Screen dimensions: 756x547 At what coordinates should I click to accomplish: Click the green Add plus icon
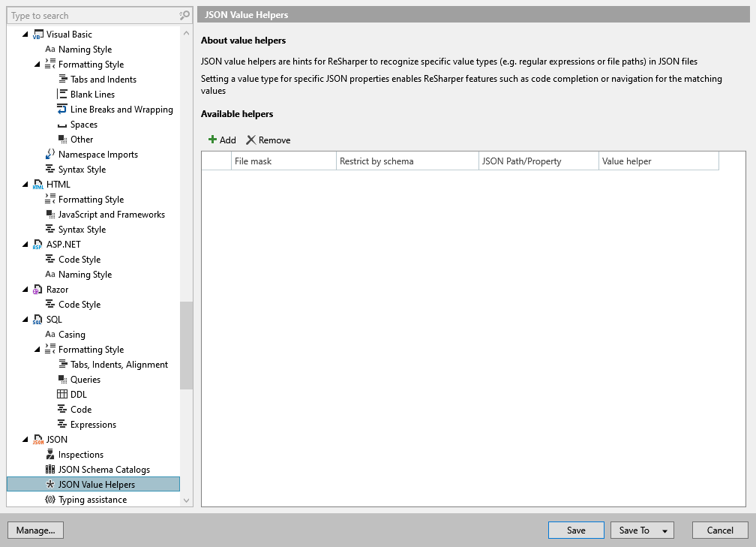pyautogui.click(x=212, y=140)
